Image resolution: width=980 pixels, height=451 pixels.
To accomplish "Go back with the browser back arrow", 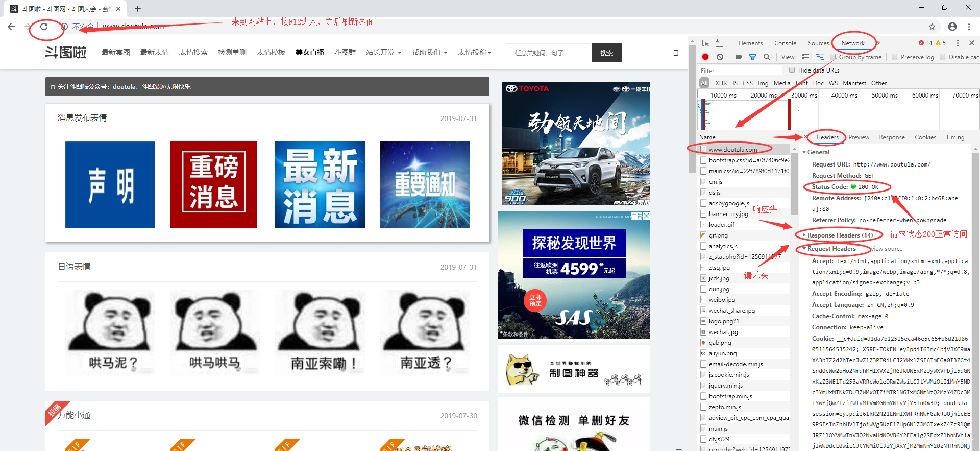I will (x=11, y=27).
